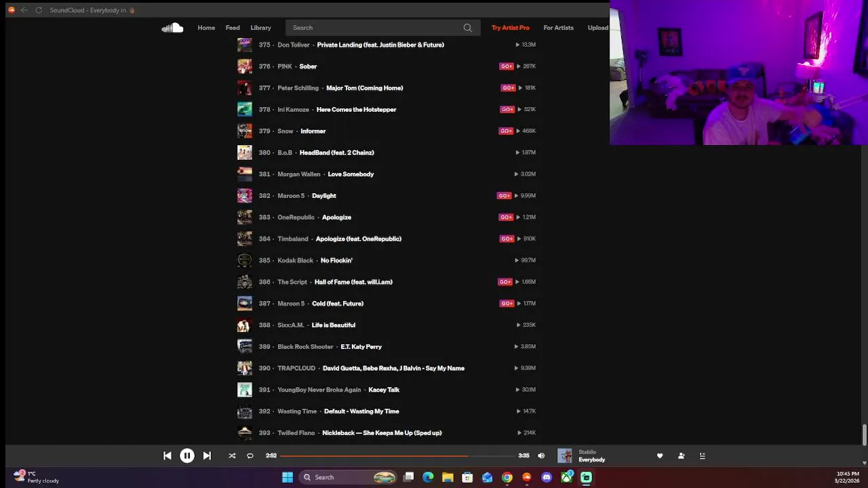Open File Explorer from taskbar

[448, 477]
